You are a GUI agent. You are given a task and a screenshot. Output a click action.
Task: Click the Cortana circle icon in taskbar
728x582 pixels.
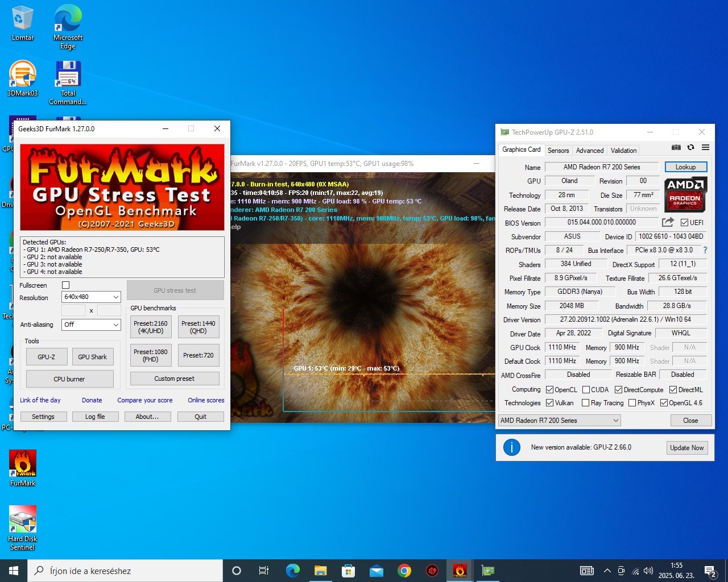pos(237,571)
